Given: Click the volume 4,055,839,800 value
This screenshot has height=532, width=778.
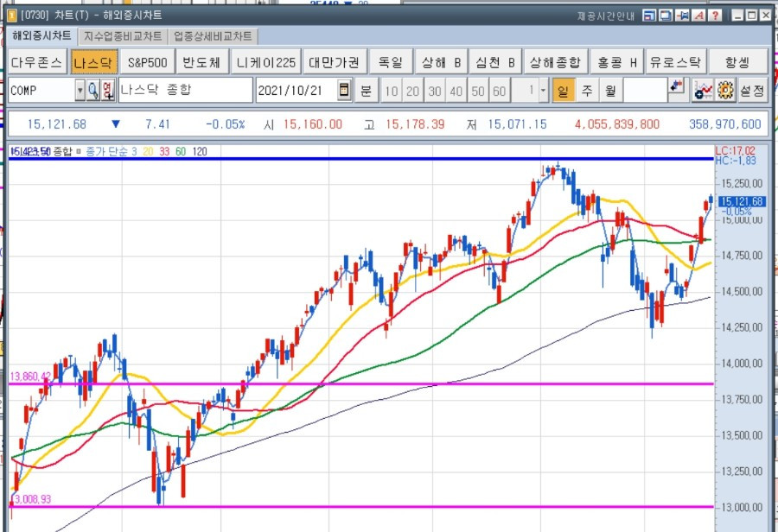Looking at the screenshot, I should click(x=616, y=124).
